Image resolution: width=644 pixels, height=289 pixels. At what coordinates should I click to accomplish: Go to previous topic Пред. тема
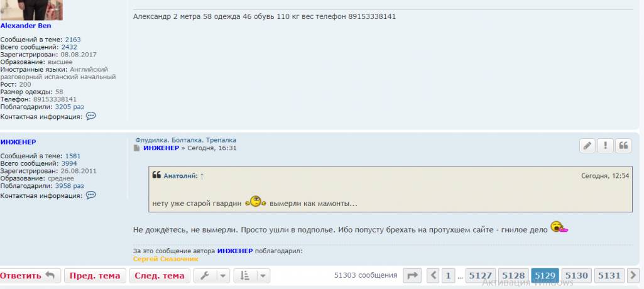click(x=95, y=276)
